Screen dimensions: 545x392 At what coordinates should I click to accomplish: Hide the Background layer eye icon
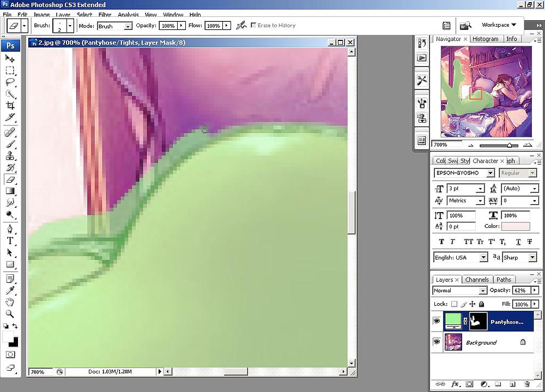[437, 342]
